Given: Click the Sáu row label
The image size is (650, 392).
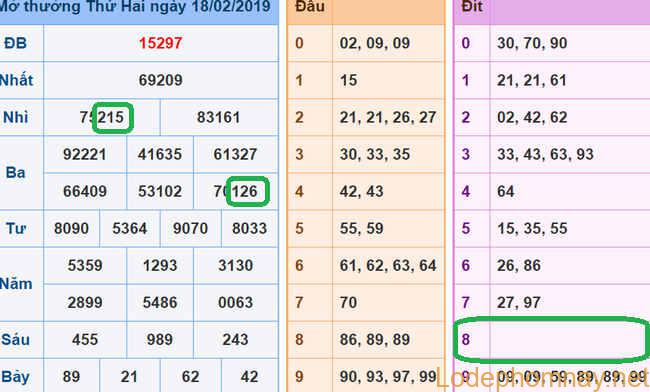Looking at the screenshot, I should pyautogui.click(x=15, y=339).
